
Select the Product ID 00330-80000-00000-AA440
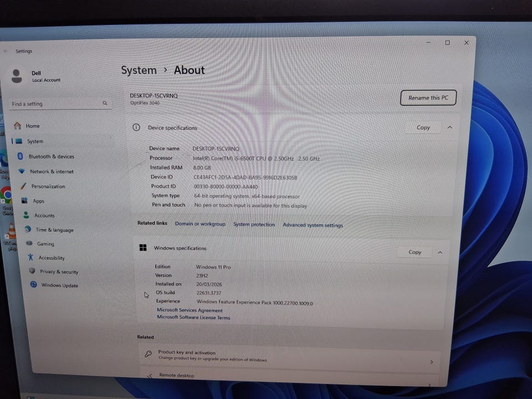(226, 187)
